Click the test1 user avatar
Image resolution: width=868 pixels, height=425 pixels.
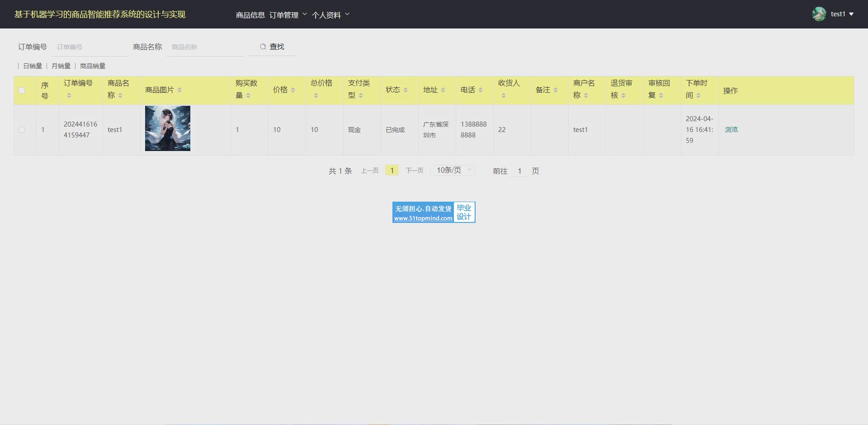[x=819, y=14]
